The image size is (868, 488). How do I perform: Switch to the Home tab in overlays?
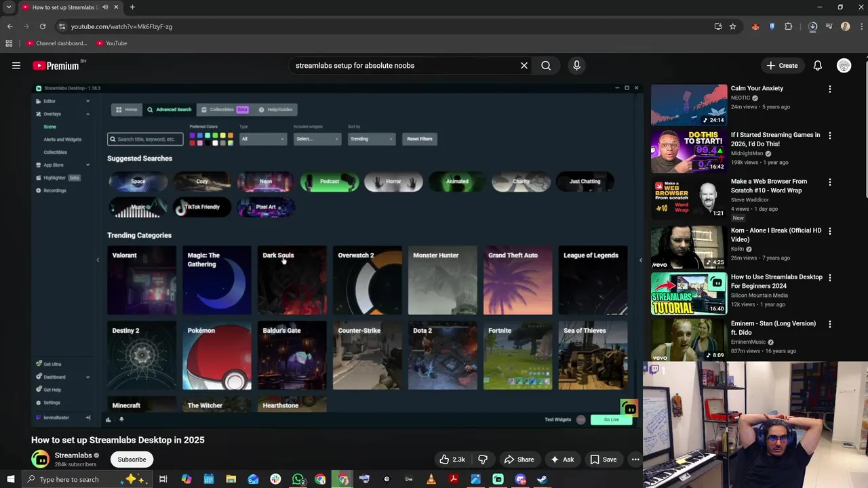(x=126, y=110)
